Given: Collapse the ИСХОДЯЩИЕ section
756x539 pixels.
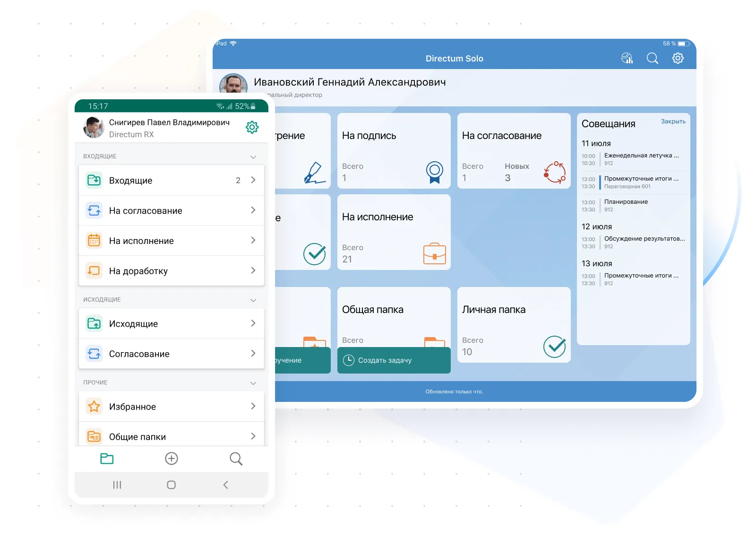Looking at the screenshot, I should (x=253, y=300).
